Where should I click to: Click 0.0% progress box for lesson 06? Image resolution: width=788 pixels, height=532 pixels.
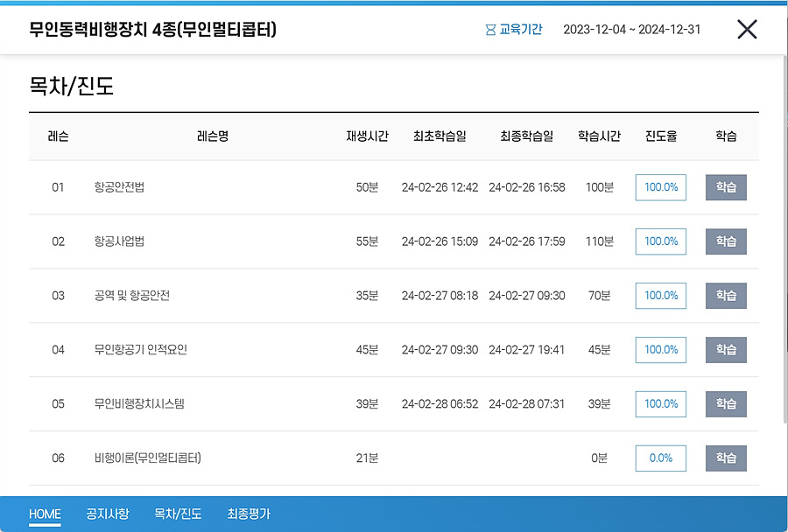(x=661, y=458)
